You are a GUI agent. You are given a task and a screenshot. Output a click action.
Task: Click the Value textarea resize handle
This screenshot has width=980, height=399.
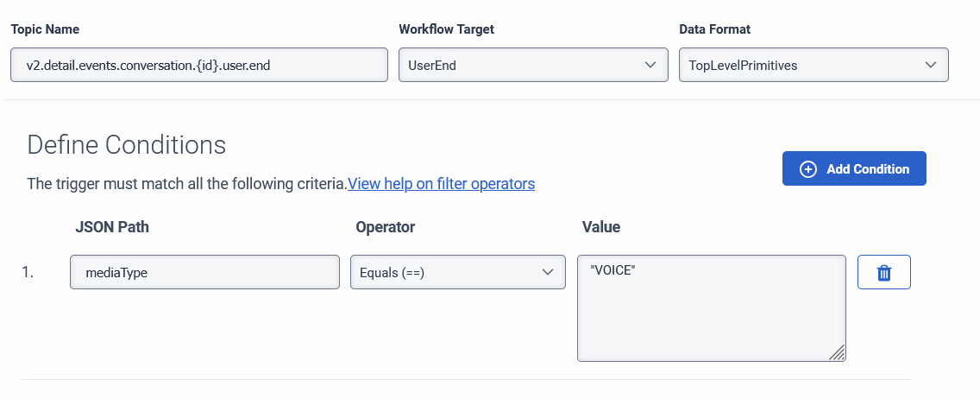[837, 352]
